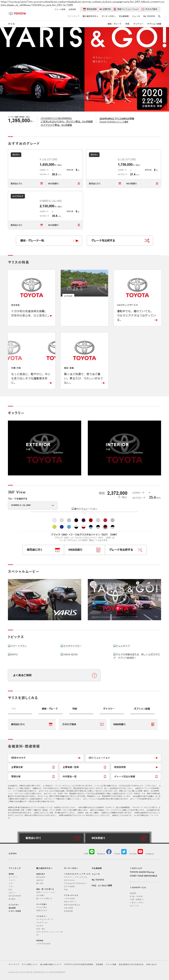Click the search magnifier icon in header
The height and width of the screenshot is (980, 169).
[159, 16]
